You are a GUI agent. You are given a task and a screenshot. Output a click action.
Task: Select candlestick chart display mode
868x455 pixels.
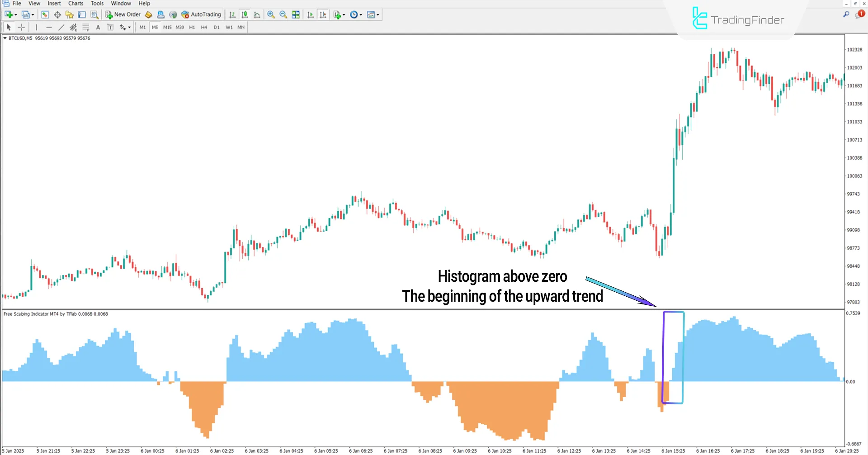click(x=245, y=14)
